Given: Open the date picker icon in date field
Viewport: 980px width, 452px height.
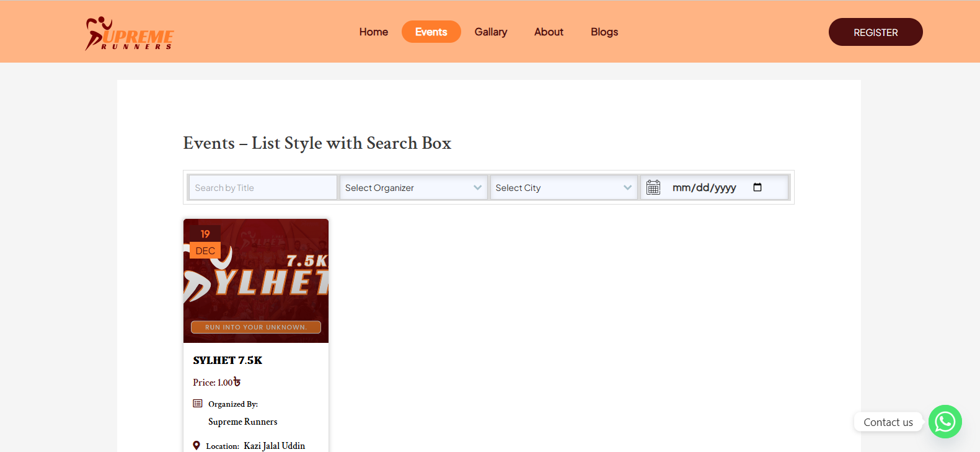Looking at the screenshot, I should (757, 187).
